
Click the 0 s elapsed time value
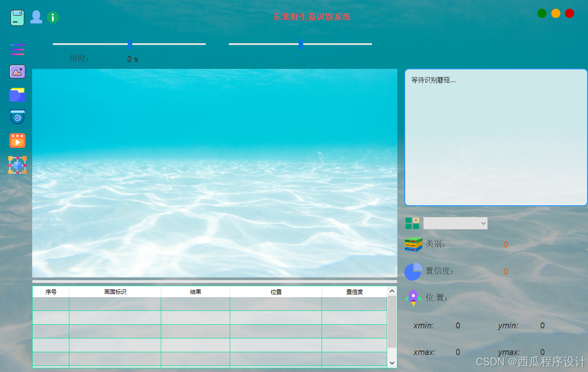click(x=133, y=59)
